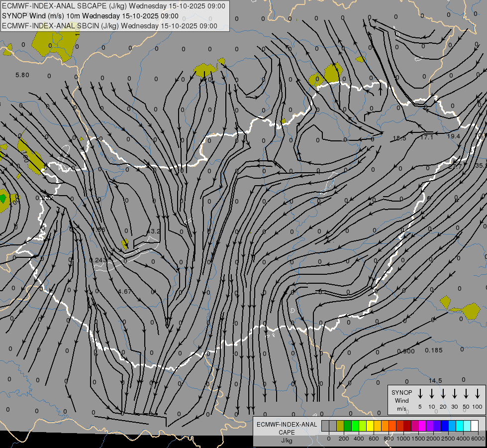
Task: Click the 200 tick on CAPE scale
Action: 344,439
